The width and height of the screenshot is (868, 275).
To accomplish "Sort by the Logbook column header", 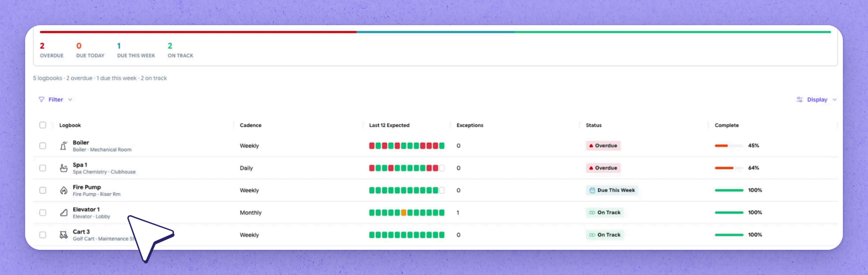I will pyautogui.click(x=70, y=125).
